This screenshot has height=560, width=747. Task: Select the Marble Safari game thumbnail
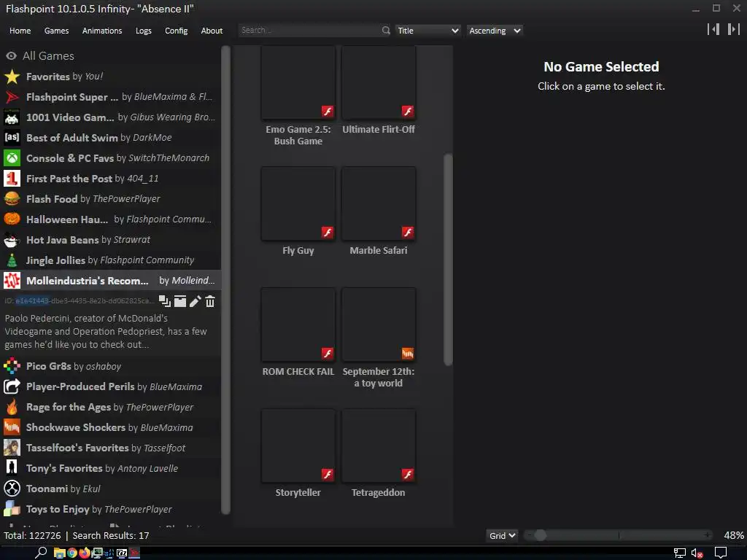click(379, 204)
